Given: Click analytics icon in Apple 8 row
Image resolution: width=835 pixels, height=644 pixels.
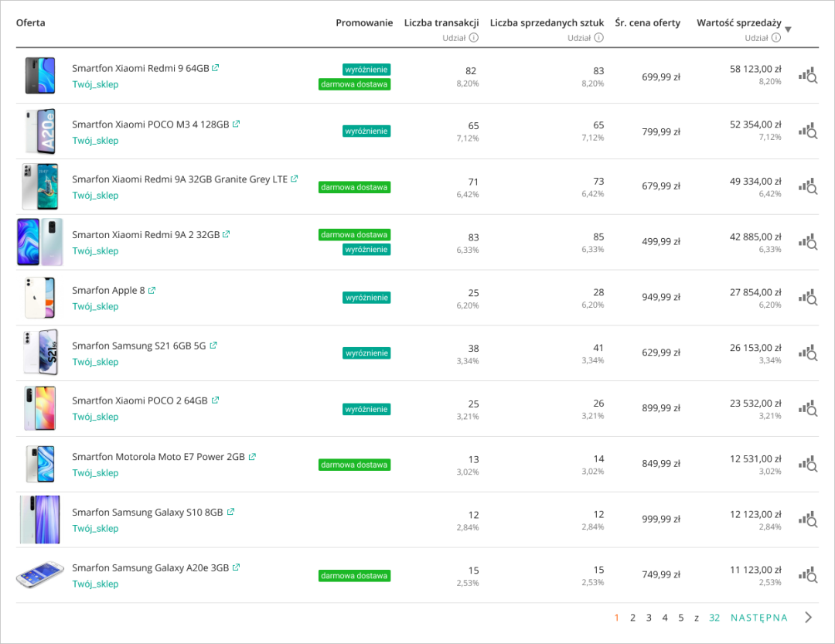Looking at the screenshot, I should click(x=807, y=298).
